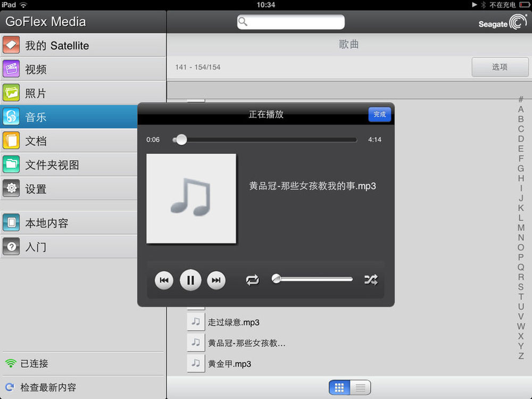This screenshot has width=532, height=399.
Task: Toggle repeat mode in player
Action: click(253, 280)
